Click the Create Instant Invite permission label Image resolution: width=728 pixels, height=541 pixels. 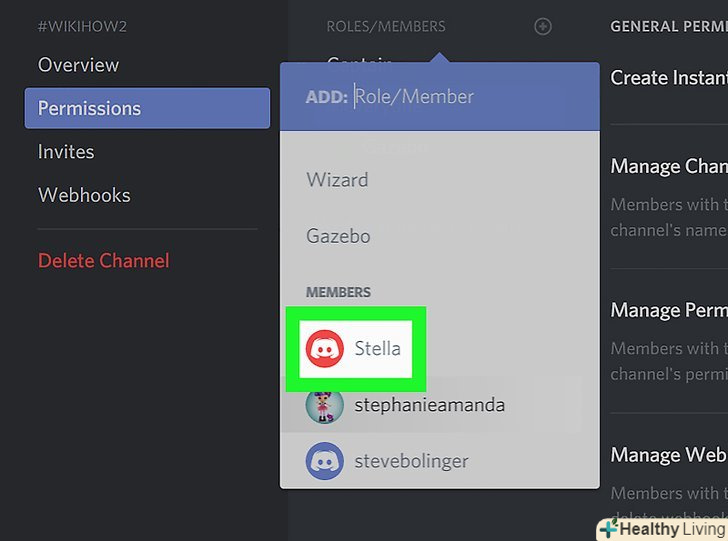pyautogui.click(x=668, y=78)
